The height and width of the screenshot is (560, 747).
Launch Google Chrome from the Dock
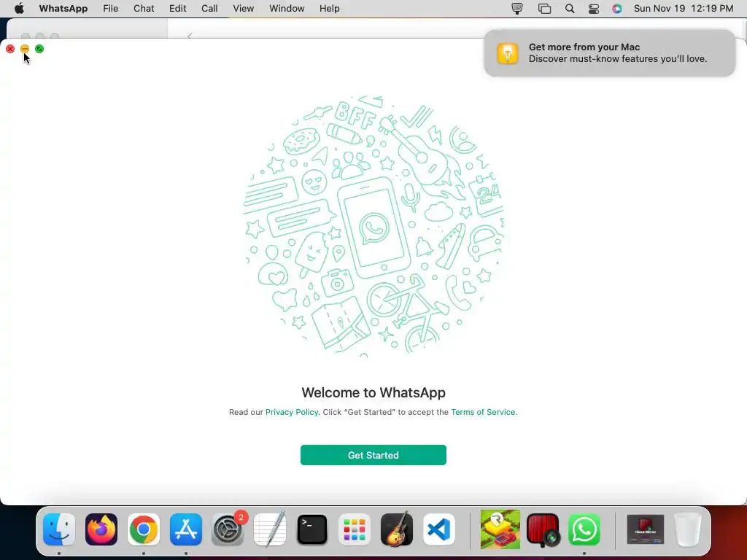(144, 529)
